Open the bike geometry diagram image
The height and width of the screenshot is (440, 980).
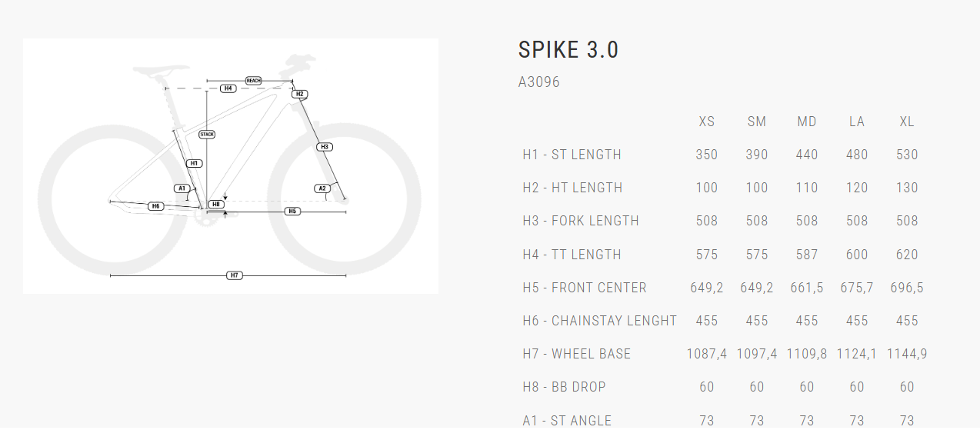[x=231, y=166]
